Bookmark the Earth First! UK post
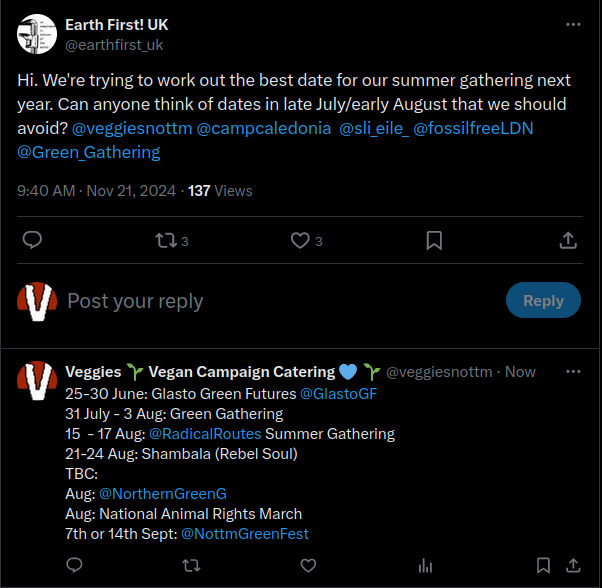The image size is (602, 588). pos(434,241)
